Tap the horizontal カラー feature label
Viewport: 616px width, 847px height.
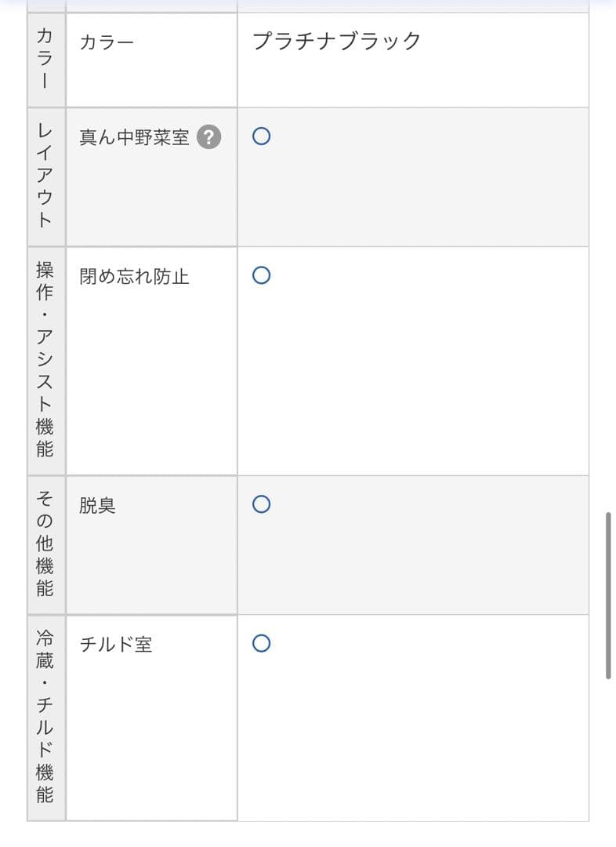(x=107, y=42)
